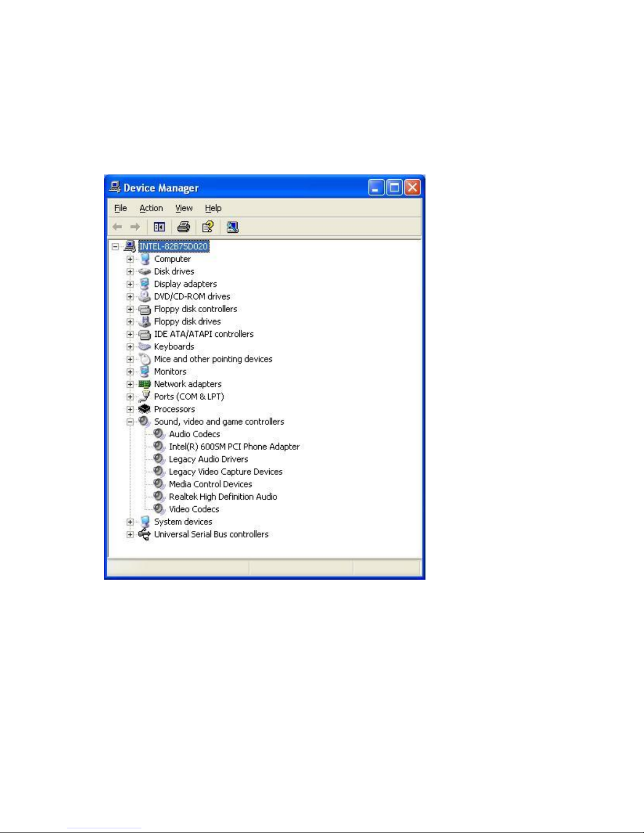Viewport: 644px width, 833px height.
Task: Click the Print toolbar icon
Action: coord(183,227)
